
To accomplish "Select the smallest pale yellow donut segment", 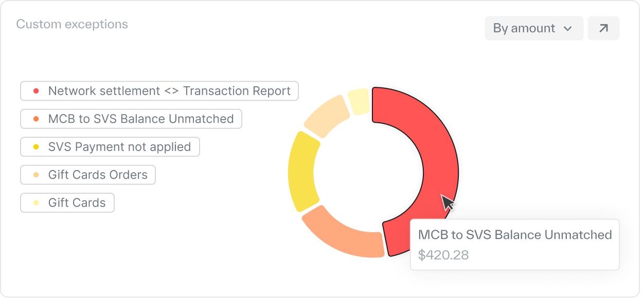I will pyautogui.click(x=359, y=100).
